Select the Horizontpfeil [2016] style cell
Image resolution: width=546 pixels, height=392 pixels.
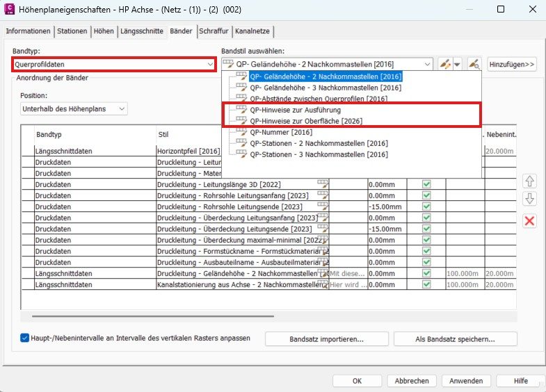pos(188,151)
